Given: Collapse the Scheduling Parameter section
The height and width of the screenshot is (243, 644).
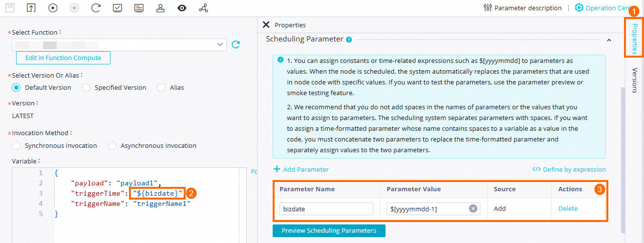Looking at the screenshot, I should (x=609, y=40).
